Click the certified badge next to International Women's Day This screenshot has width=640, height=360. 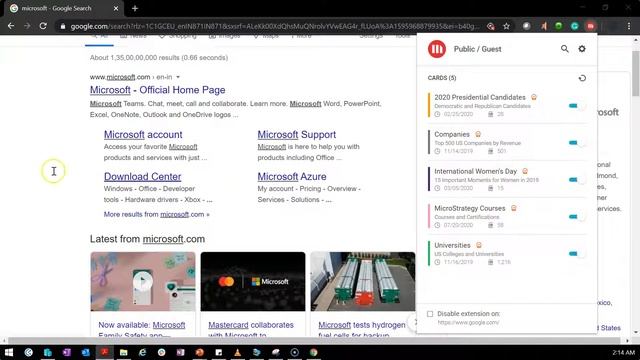coord(525,171)
